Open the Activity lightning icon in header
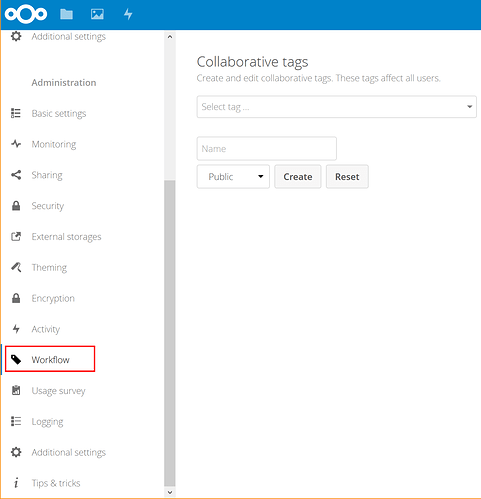 tap(128, 14)
